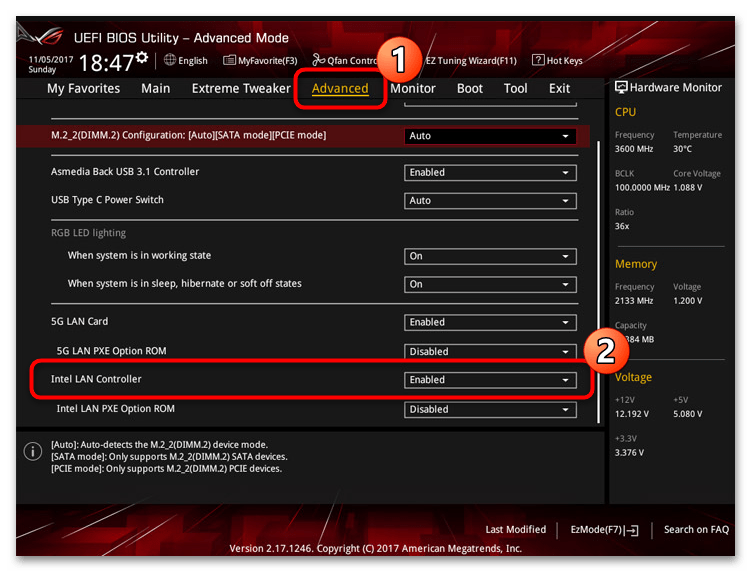Open MyFavorite(F3) list icon
This screenshot has height=572, width=751.
[229, 60]
